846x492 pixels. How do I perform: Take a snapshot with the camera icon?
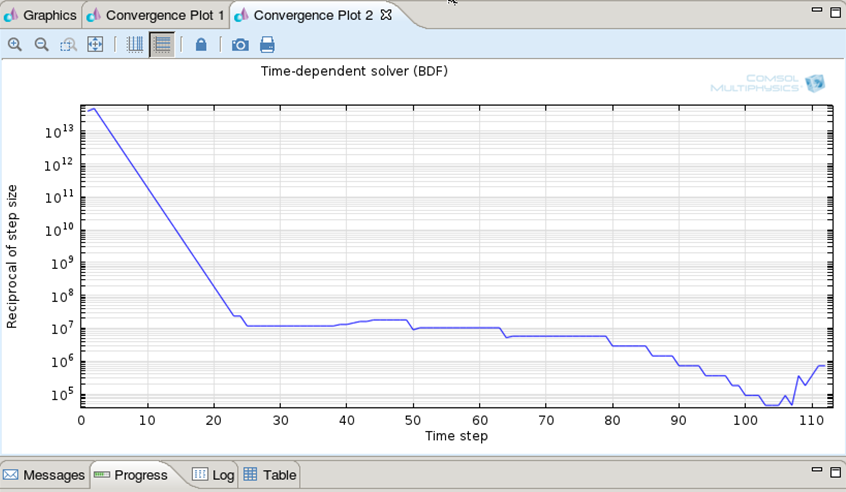pos(240,45)
